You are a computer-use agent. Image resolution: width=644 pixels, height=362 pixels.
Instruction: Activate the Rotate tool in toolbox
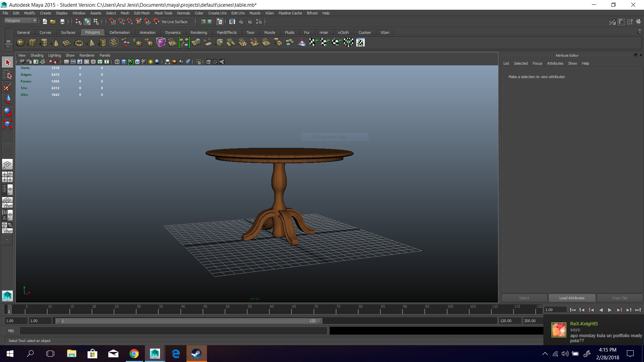click(x=7, y=112)
